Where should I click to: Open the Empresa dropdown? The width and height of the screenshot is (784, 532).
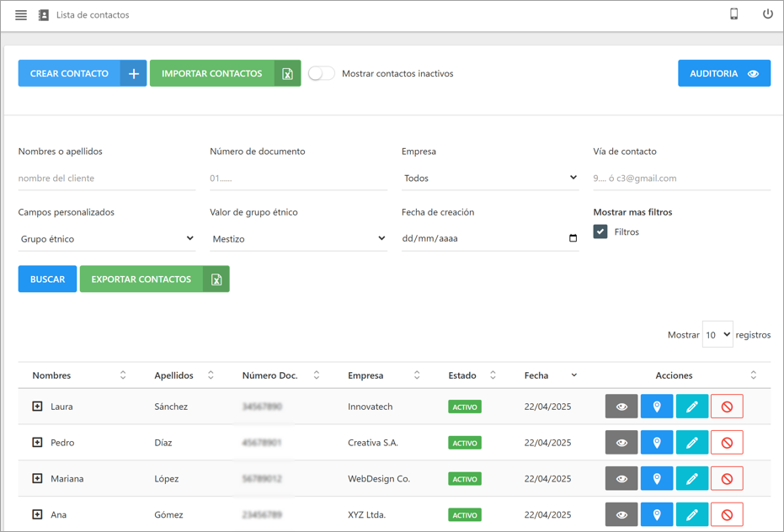coord(489,178)
